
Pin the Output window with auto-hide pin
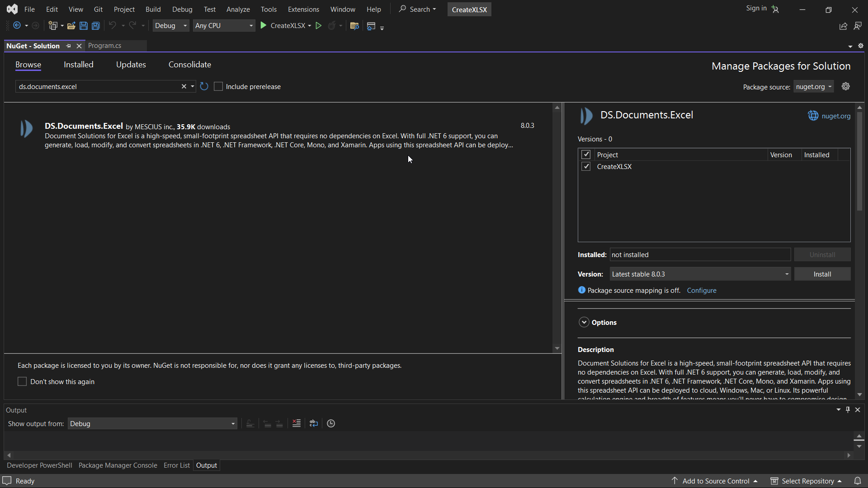(848, 410)
